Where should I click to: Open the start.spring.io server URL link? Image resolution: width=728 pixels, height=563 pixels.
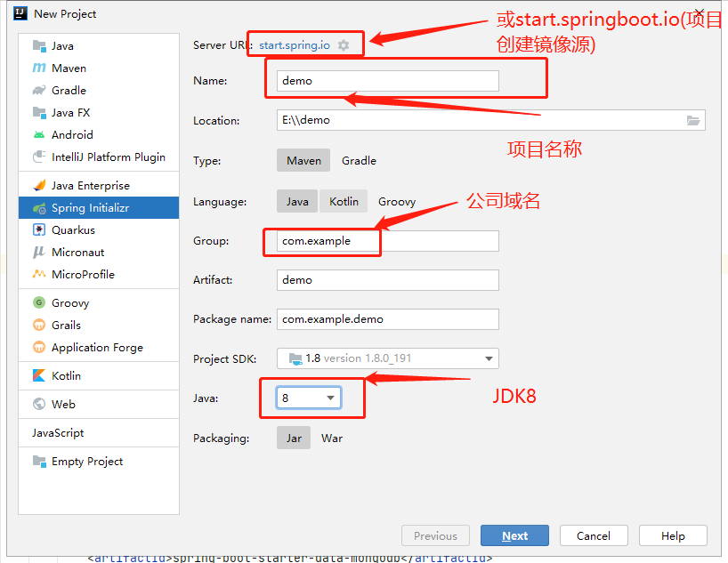pyautogui.click(x=295, y=45)
